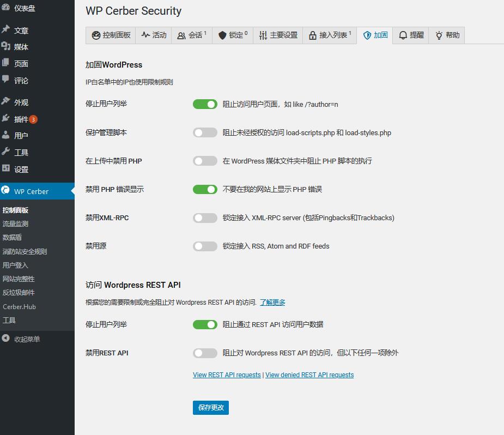504x435 pixels.
Task: Open View REST API requests link
Action: click(x=227, y=375)
